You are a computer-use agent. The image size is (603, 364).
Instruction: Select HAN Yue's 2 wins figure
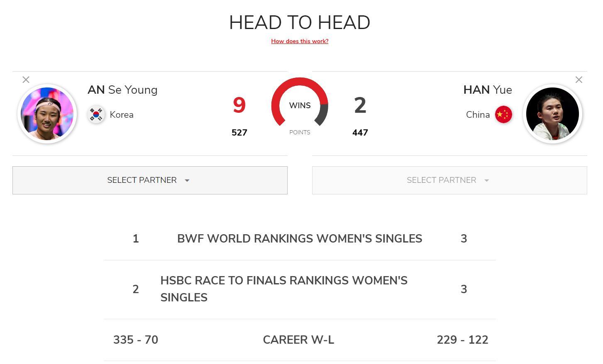(x=360, y=105)
